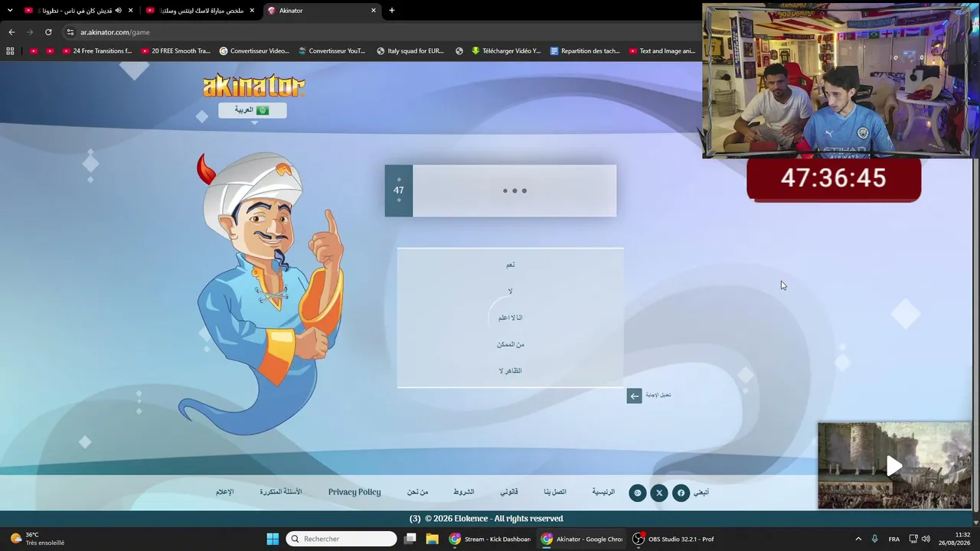Reload the current page
The height and width of the screenshot is (551, 980).
[x=48, y=32]
